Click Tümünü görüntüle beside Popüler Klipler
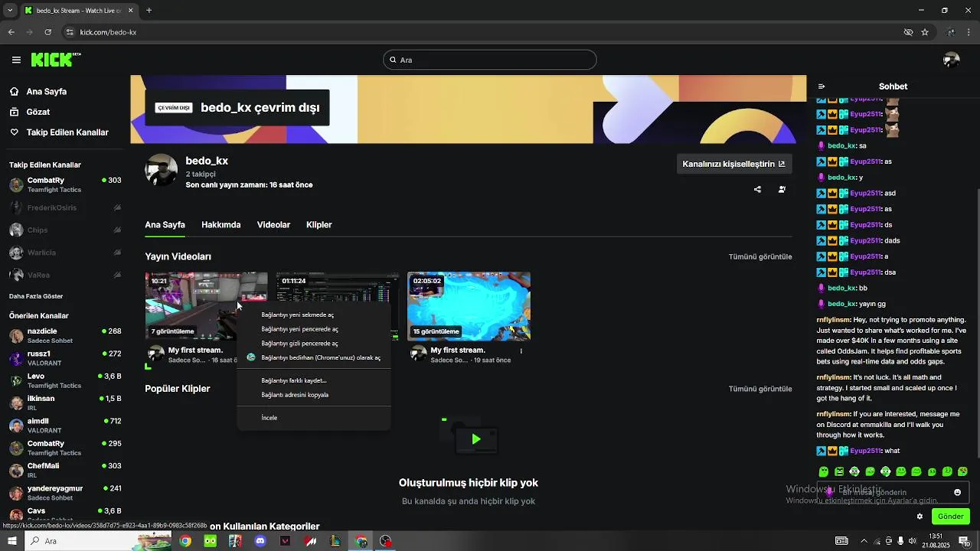The width and height of the screenshot is (980, 551). [x=759, y=389]
